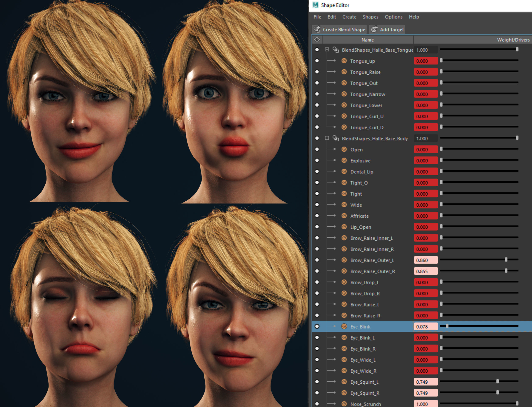Screen dimensions: 532x407
Task: Click the BlendShapes_Halle_Base_Body deformer icon
Action: click(335, 138)
